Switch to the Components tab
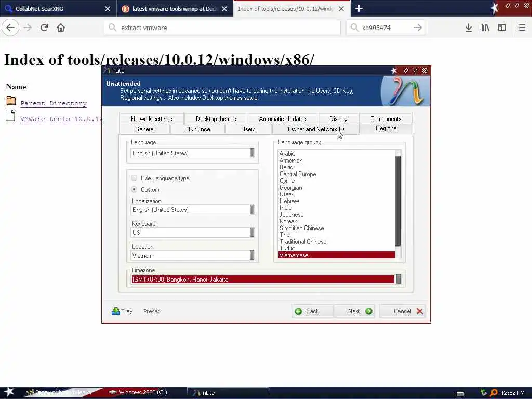532x399 pixels. [386, 119]
